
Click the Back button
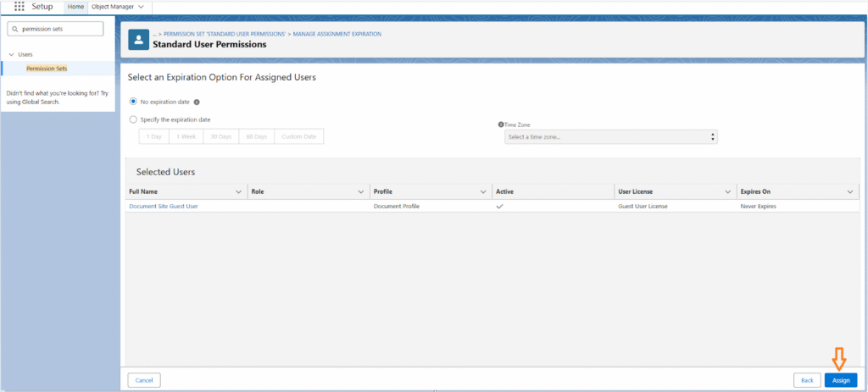coord(806,380)
